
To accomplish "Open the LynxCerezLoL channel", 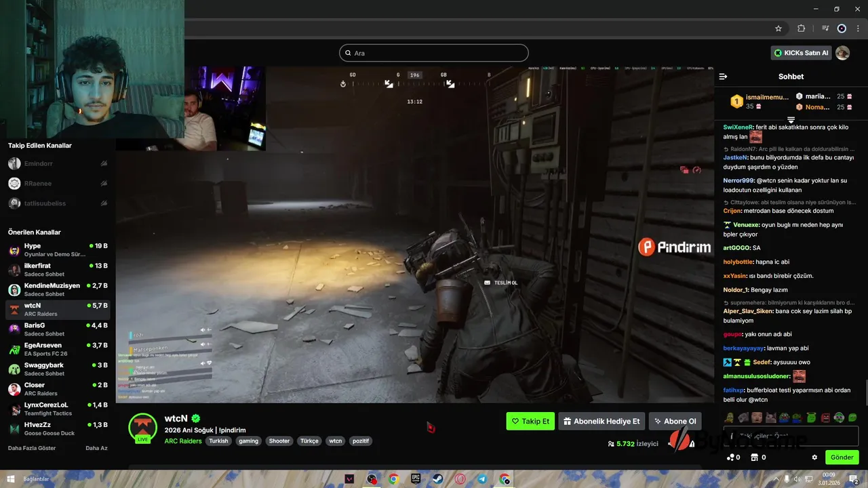I will pos(58,409).
